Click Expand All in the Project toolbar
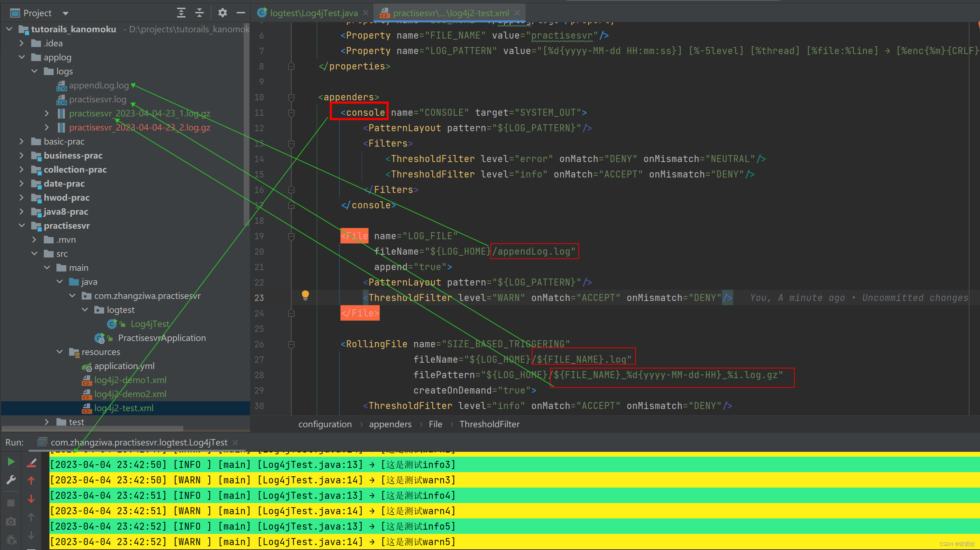 coord(181,13)
